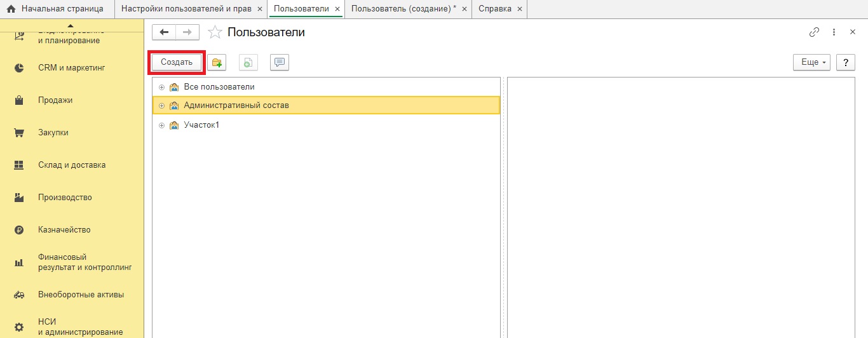This screenshot has width=868, height=338.
Task: Go forward with the right arrow button
Action: [187, 32]
